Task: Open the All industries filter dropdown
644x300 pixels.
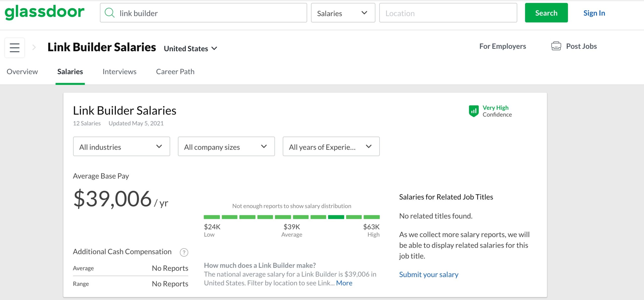Action: (122, 146)
